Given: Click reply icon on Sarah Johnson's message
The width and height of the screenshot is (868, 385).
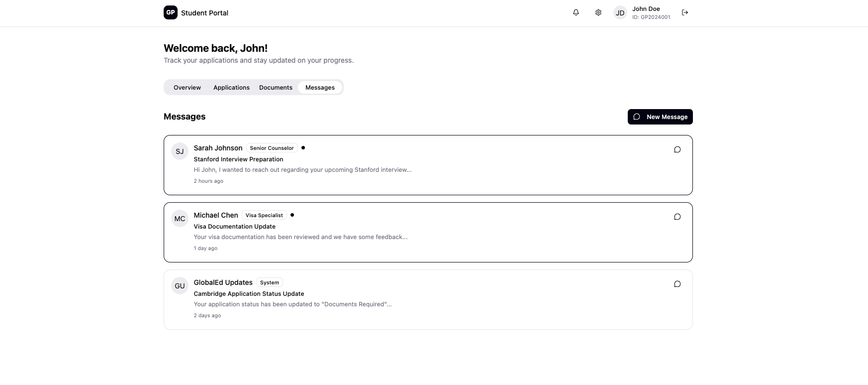Looking at the screenshot, I should coord(677,149).
